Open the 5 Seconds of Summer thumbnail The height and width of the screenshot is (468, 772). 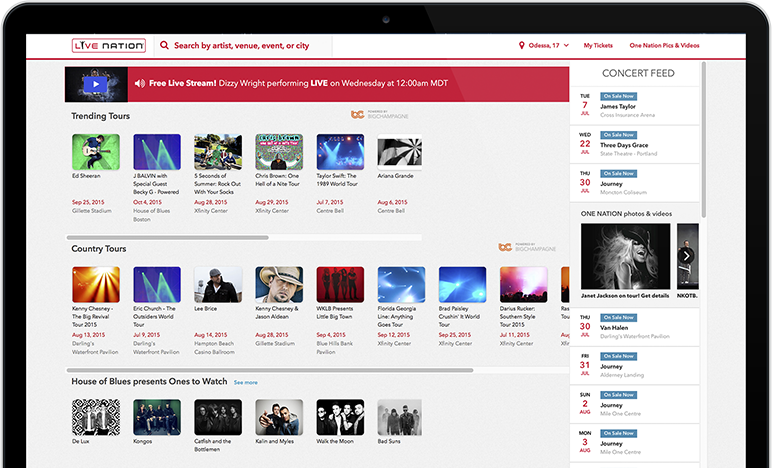pyautogui.click(x=218, y=152)
